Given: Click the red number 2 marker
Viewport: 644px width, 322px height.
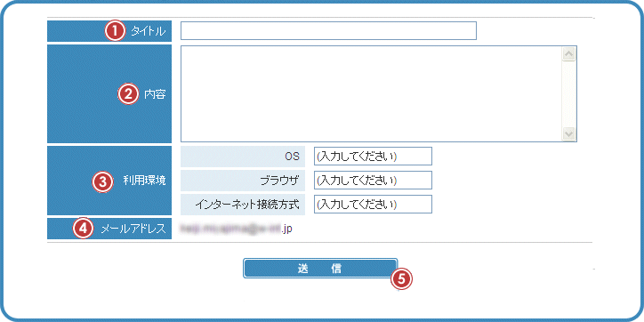Looking at the screenshot, I should coord(128,94).
